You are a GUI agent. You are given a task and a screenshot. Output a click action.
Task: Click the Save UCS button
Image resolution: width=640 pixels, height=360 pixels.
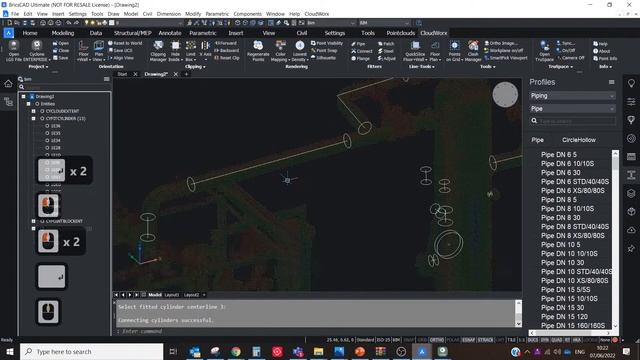tap(120, 51)
